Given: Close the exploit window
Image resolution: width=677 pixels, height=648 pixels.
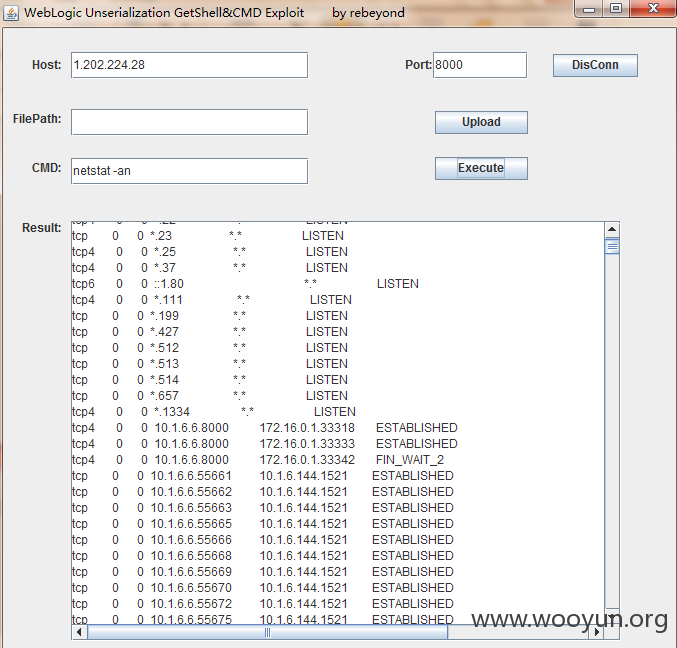Looking at the screenshot, I should (653, 9).
